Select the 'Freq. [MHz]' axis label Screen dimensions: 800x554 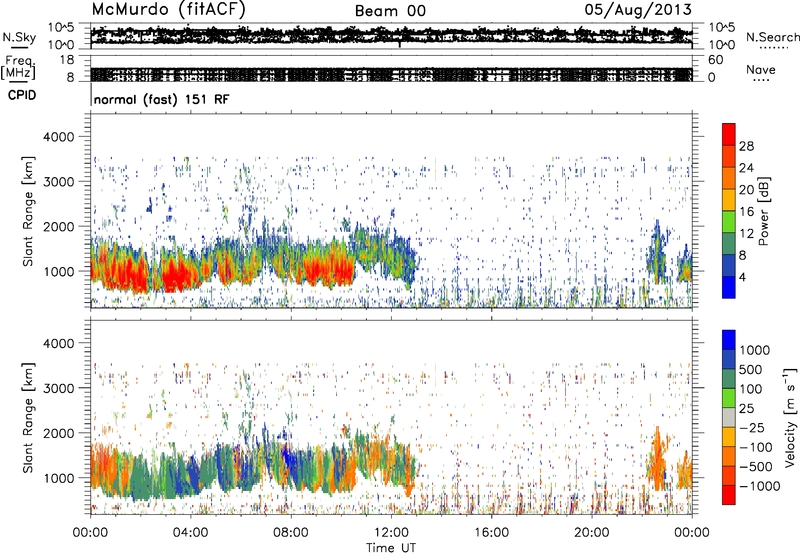[18, 68]
